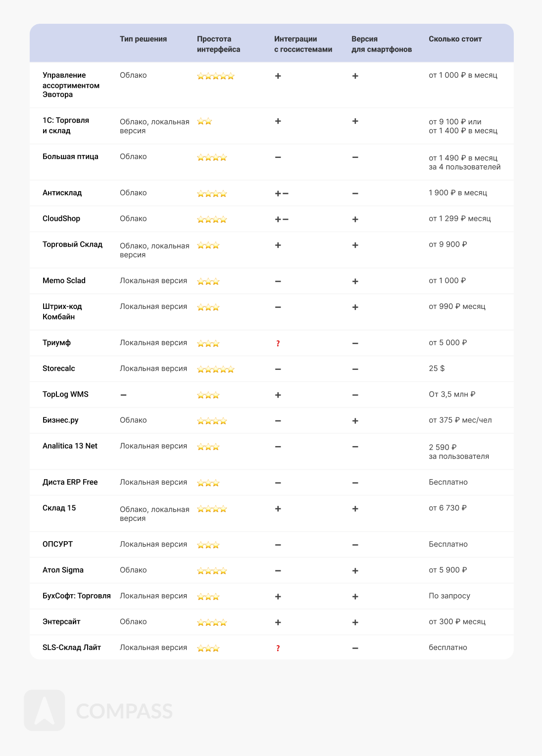Click the smartphone plus icon for Атол Sigma
This screenshot has width=542, height=756.
pos(355,571)
